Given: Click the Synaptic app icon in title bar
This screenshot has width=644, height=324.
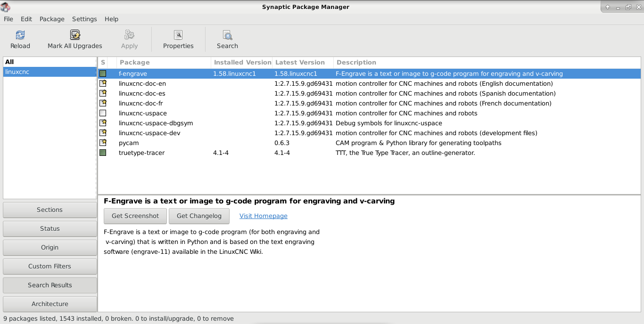Looking at the screenshot, I should pyautogui.click(x=5, y=7).
